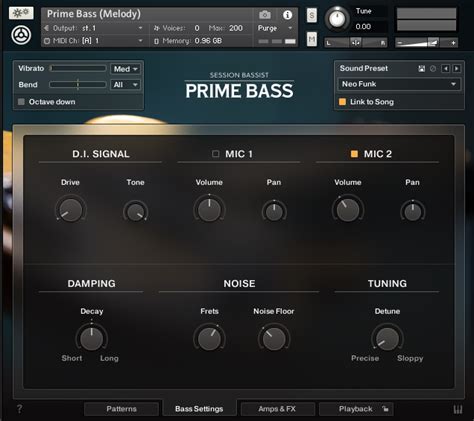
Task: Solo the instrument with the S button
Action: (x=312, y=15)
